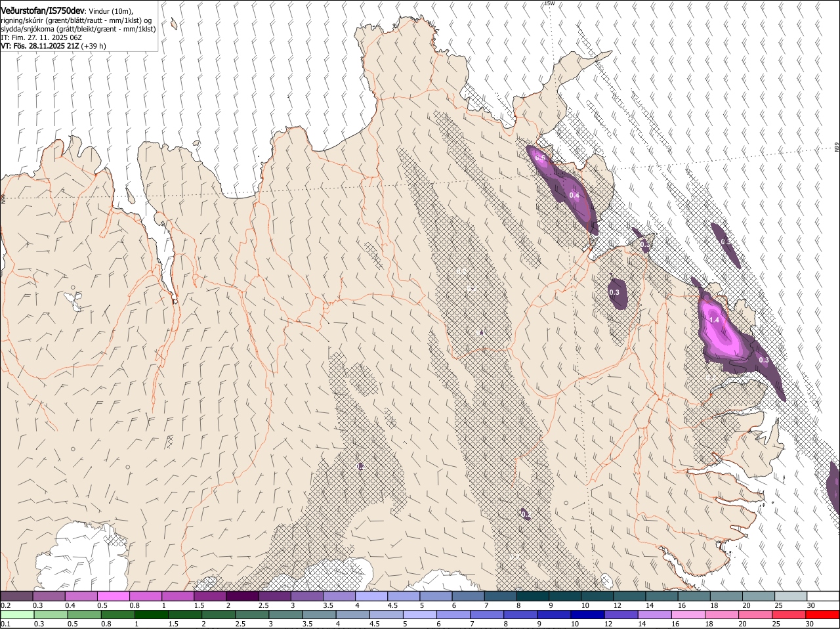Click the 'slydda/snjókoma' legend description line
Image resolution: width=840 pixels, height=629 pixels.
78,29
